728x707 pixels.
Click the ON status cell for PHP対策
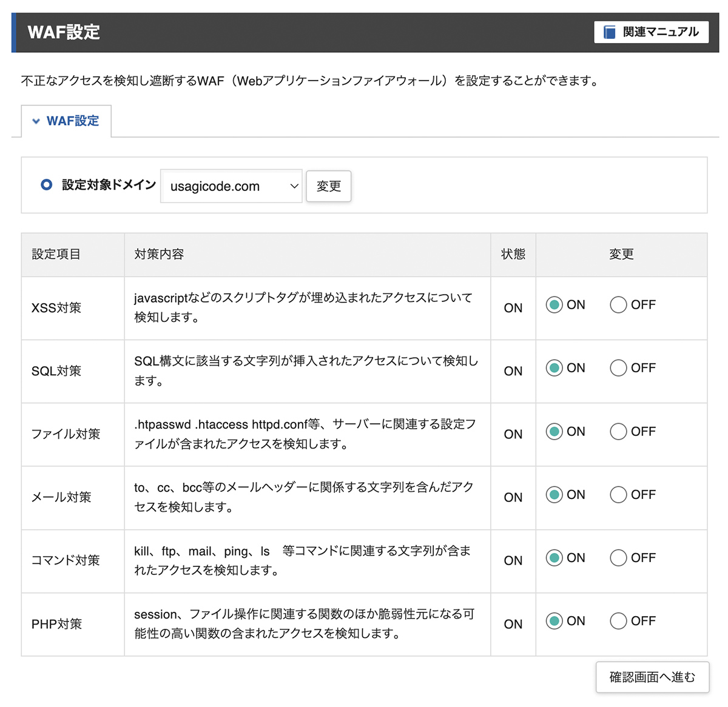click(x=513, y=624)
